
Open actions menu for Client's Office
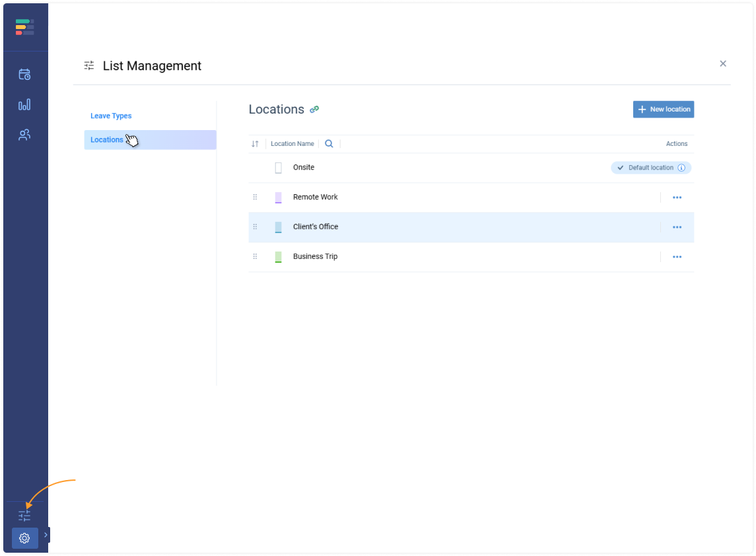677,227
